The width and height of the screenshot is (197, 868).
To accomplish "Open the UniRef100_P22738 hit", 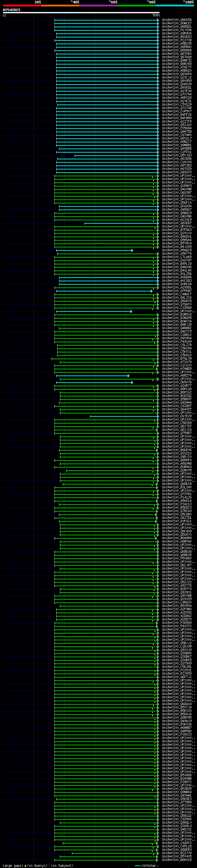I will (x=176, y=40).
